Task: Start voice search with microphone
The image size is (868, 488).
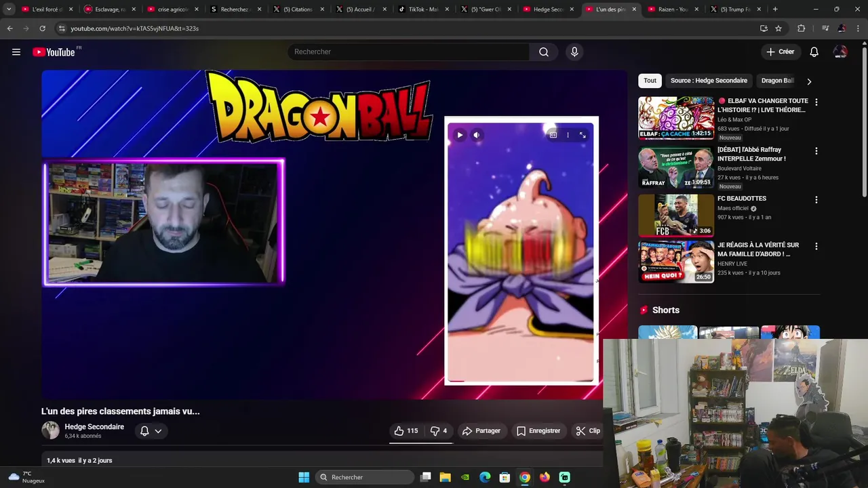Action: pos(574,52)
